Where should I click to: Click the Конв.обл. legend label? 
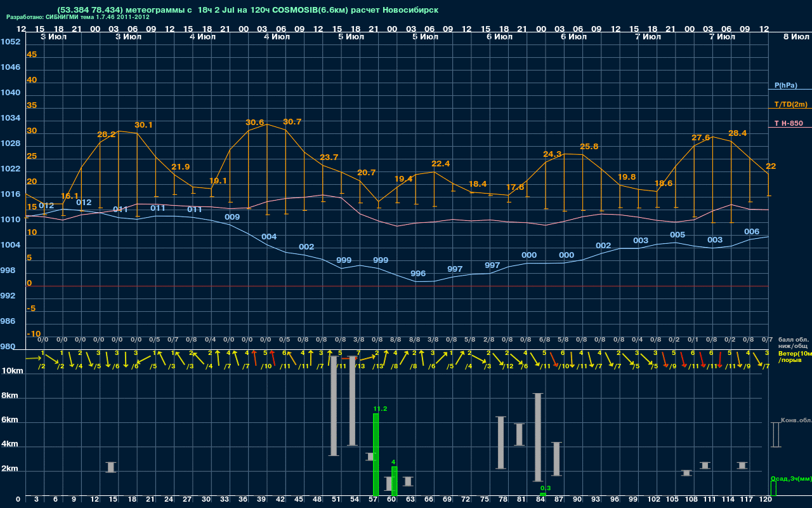pyautogui.click(x=796, y=420)
